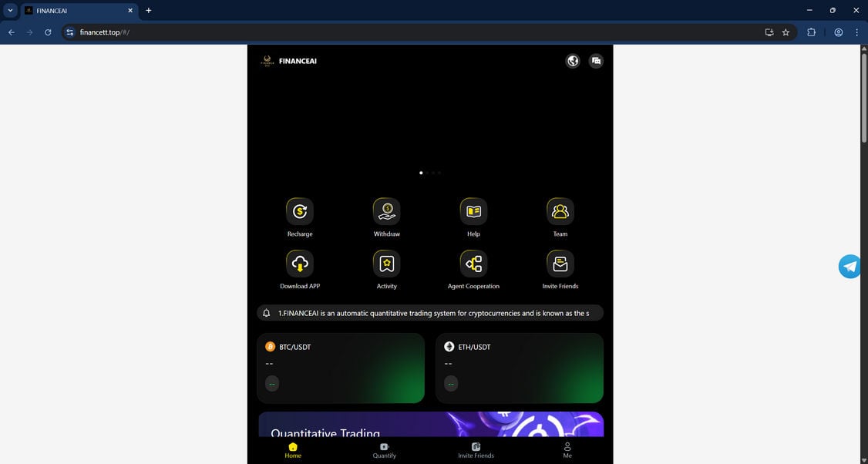Open the Quantitative Trading banner
The height and width of the screenshot is (464, 868).
(431, 424)
